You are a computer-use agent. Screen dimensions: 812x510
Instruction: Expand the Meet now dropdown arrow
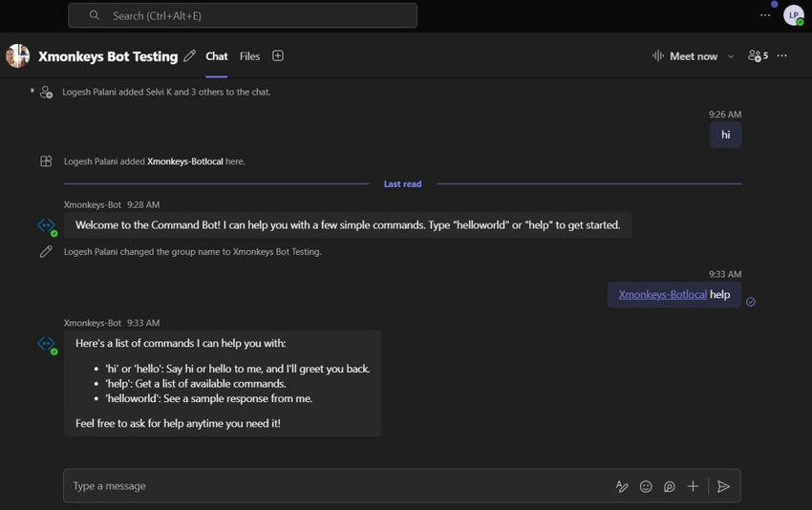[731, 56]
